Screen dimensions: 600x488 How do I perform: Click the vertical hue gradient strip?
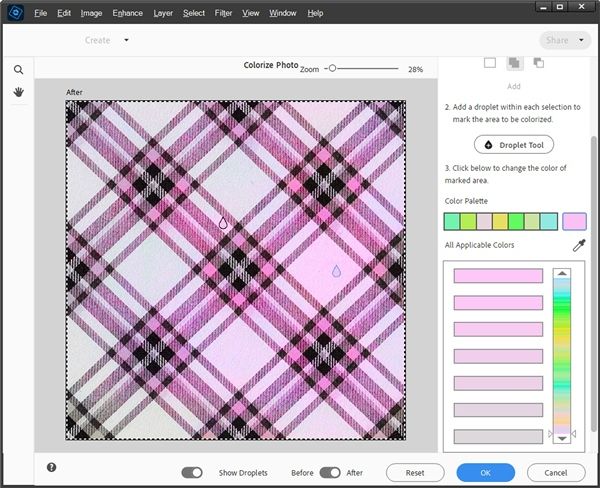562,356
